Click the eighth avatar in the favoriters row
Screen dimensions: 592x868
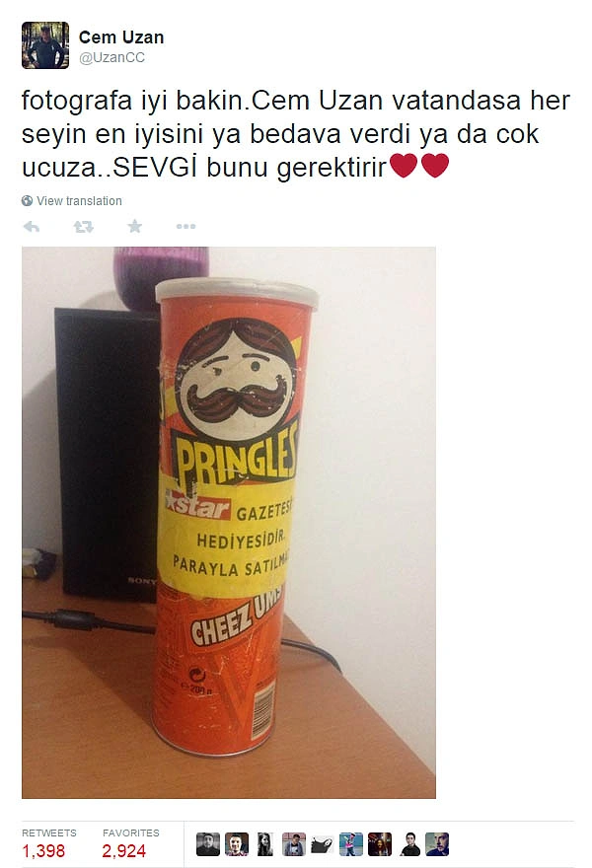click(408, 844)
